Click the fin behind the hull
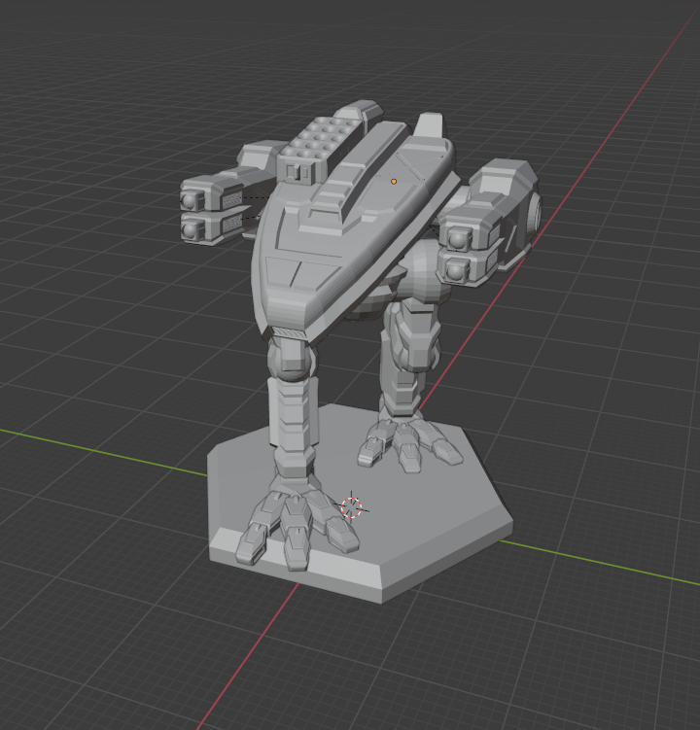The image size is (700, 730). pyautogui.click(x=428, y=124)
